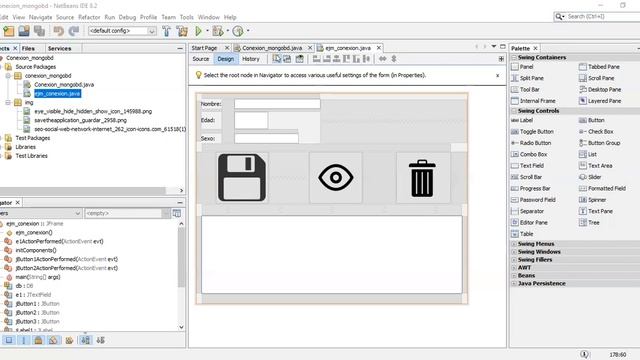Collapse the Swing Containers palette section
Image resolution: width=640 pixels, height=360 pixels.
(514, 58)
